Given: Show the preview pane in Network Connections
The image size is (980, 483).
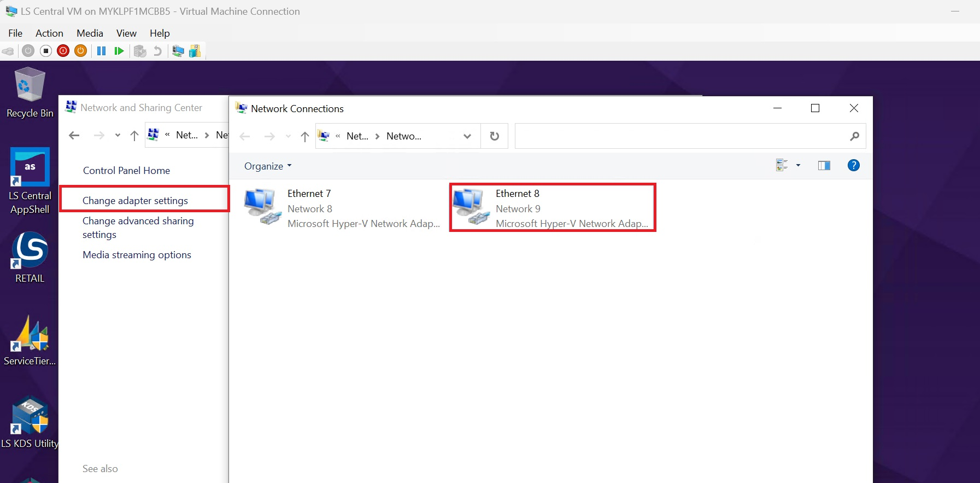Looking at the screenshot, I should (x=824, y=165).
